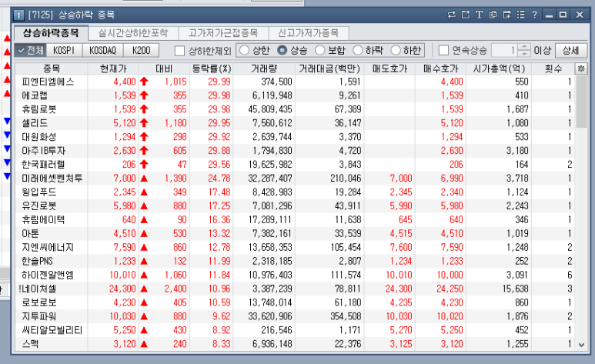Select stock row 대원화성

tap(296, 137)
